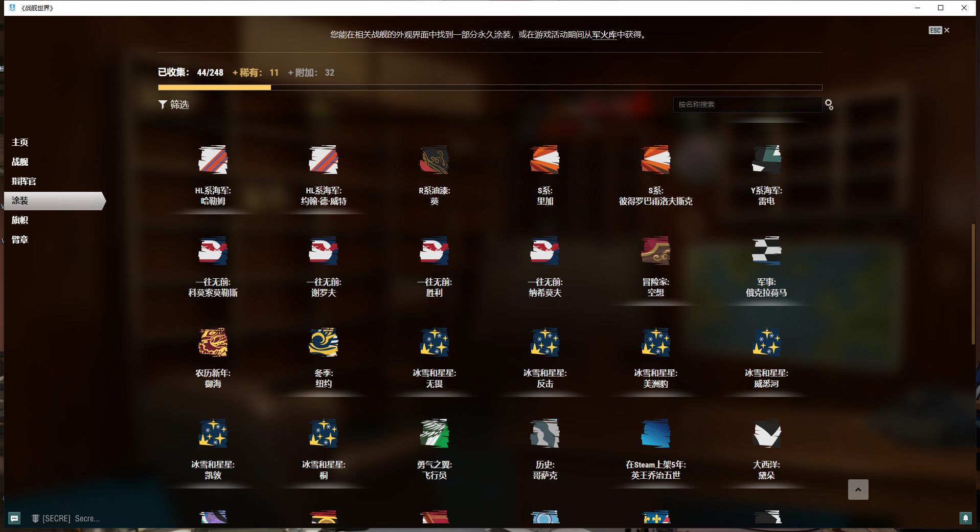This screenshot has width=980, height=532.
Task: Open the 在Steam上架5年 英王乔治五世 icon
Action: [655, 434]
